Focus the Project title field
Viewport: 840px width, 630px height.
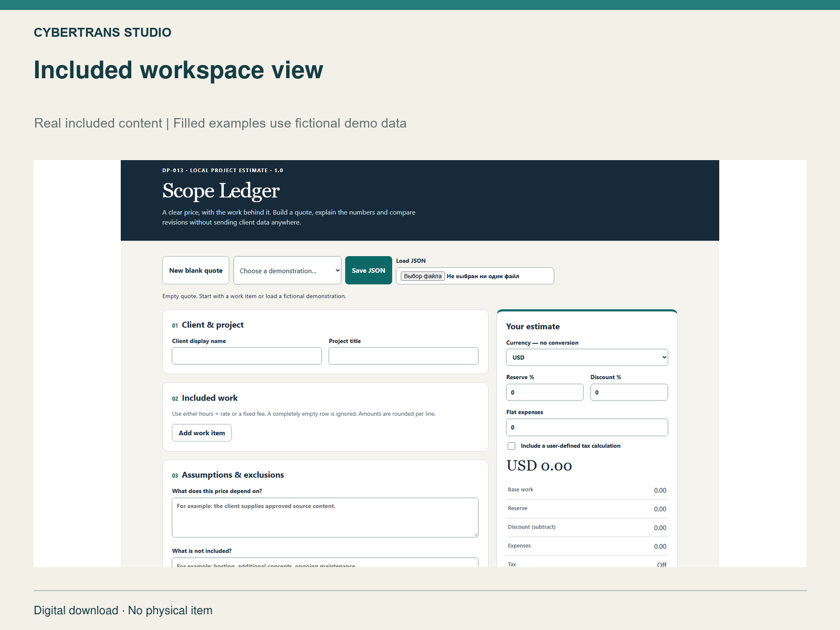[404, 356]
